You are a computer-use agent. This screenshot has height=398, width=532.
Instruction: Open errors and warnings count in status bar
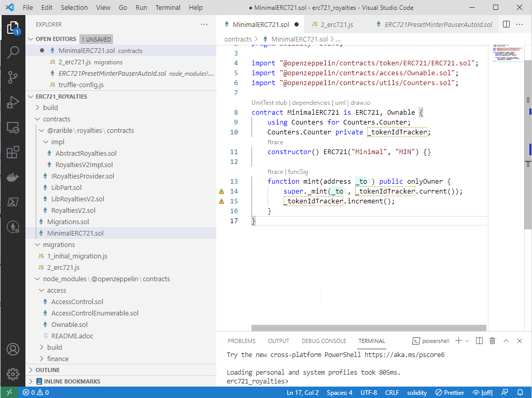pyautogui.click(x=36, y=393)
